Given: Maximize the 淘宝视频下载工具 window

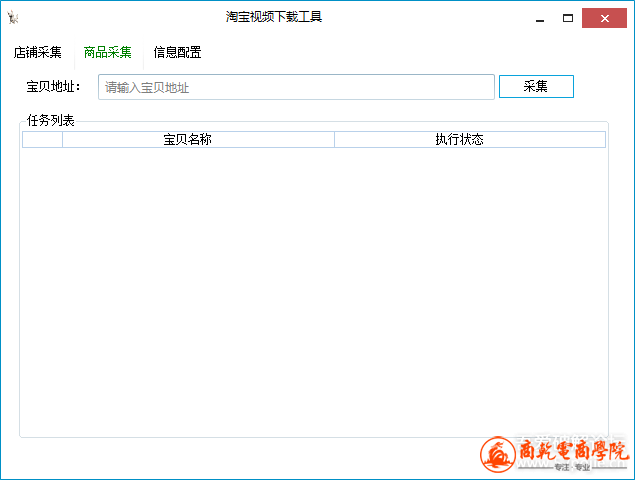Looking at the screenshot, I should (x=568, y=18).
